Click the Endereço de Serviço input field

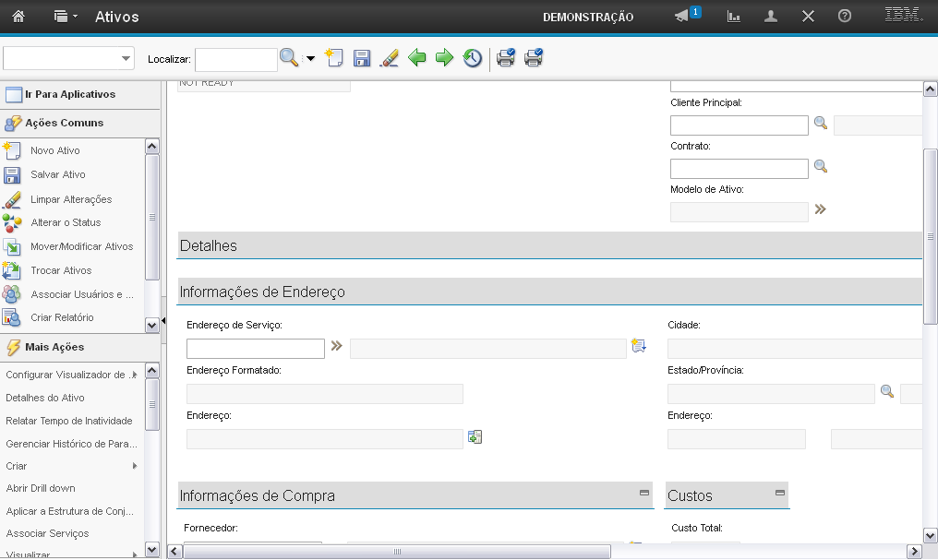256,348
